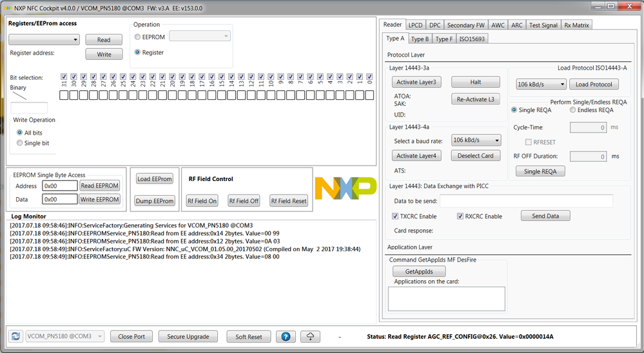
Task: Click Rf Field Reset button
Action: click(x=289, y=201)
